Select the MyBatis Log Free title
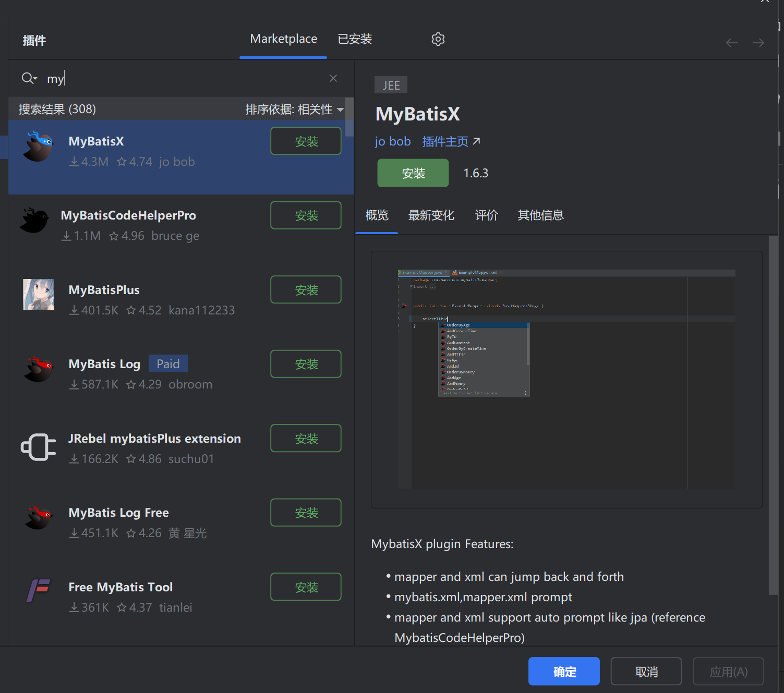Viewport: 784px width, 693px height. [118, 513]
